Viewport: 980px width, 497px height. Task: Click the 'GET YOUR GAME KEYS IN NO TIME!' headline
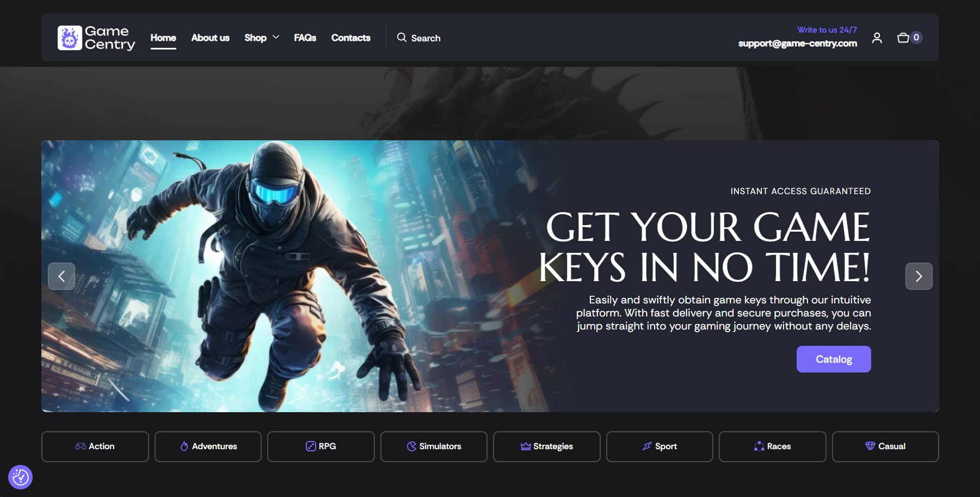tap(705, 247)
